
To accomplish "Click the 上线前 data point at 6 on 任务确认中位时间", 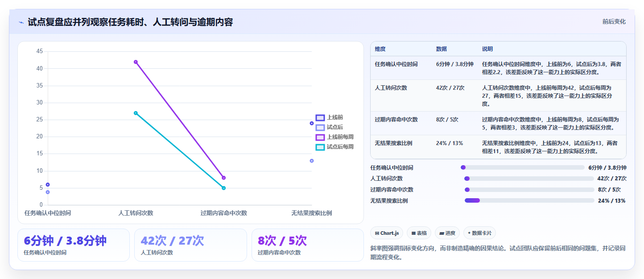I will coord(48,184).
